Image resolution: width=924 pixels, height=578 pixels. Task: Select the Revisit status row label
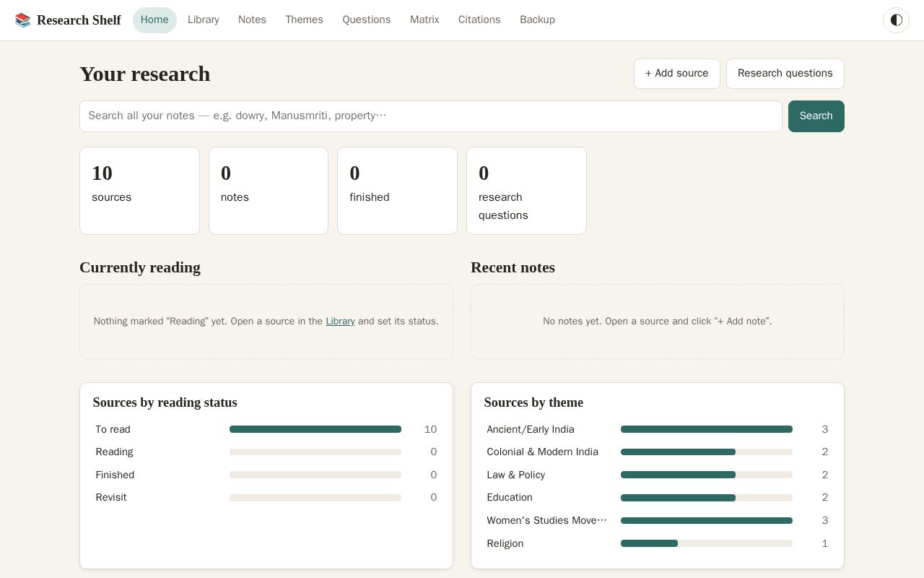[110, 498]
